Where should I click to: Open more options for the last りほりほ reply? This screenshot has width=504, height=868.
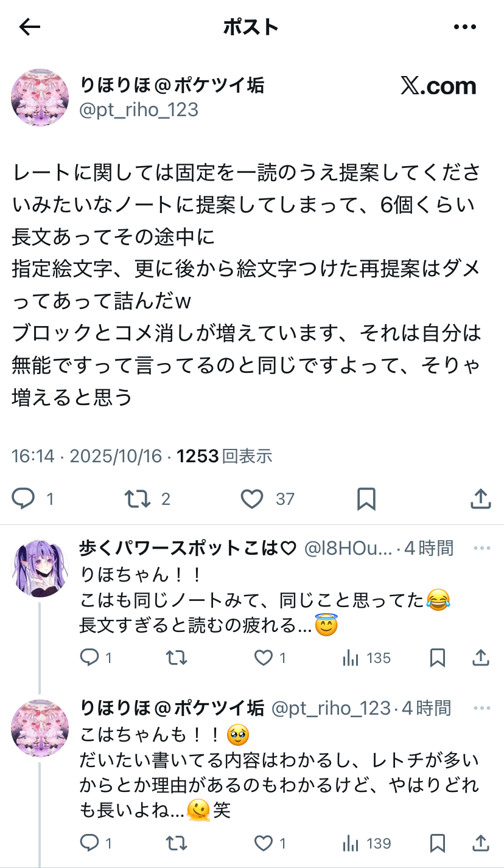481,708
